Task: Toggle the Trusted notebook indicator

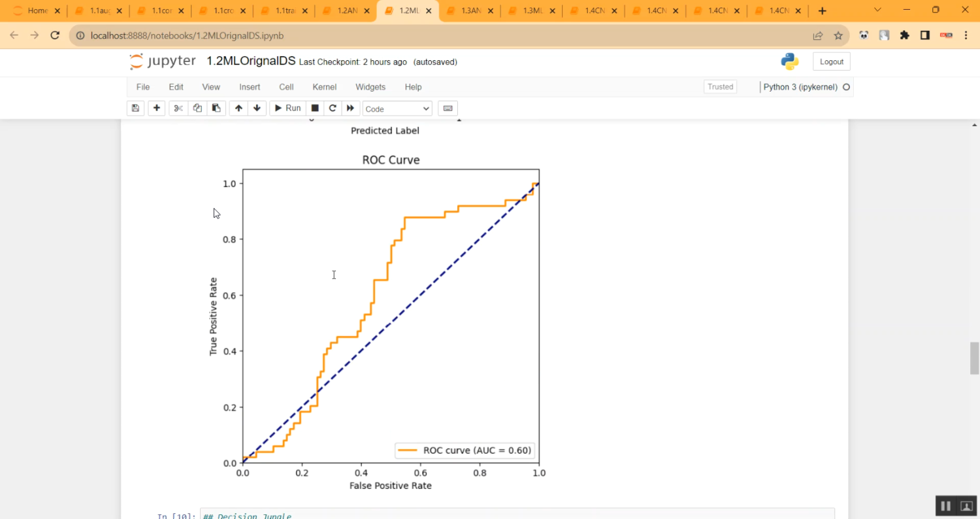Action: (720, 87)
